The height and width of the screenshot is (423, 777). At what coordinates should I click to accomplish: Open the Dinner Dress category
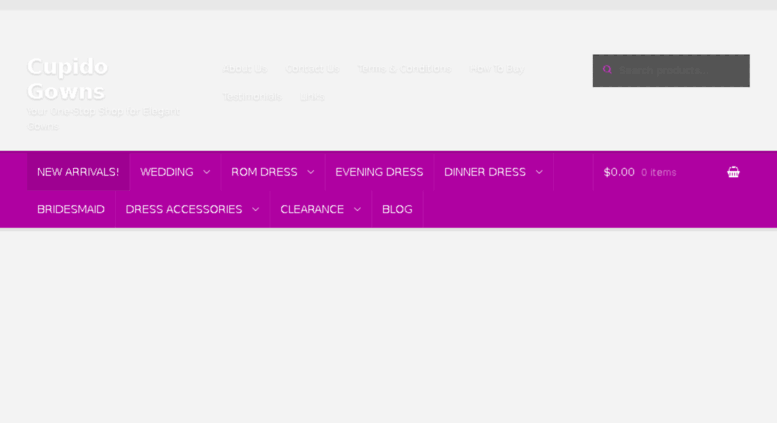tap(485, 172)
